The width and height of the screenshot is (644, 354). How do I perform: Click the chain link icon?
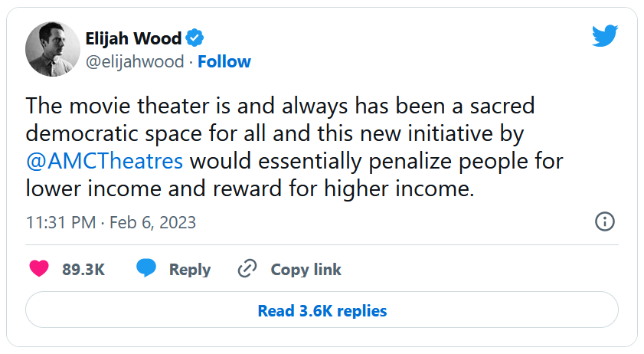tap(247, 269)
